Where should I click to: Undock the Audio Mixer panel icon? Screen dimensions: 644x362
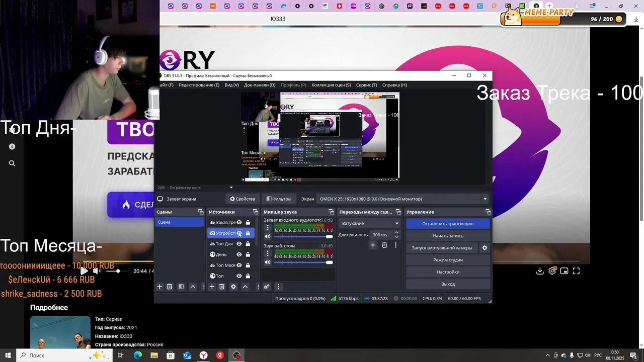(331, 212)
